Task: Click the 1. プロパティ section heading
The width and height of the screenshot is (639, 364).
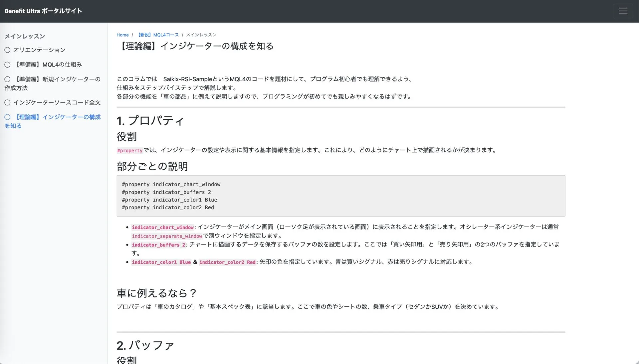Action: pyautogui.click(x=150, y=121)
